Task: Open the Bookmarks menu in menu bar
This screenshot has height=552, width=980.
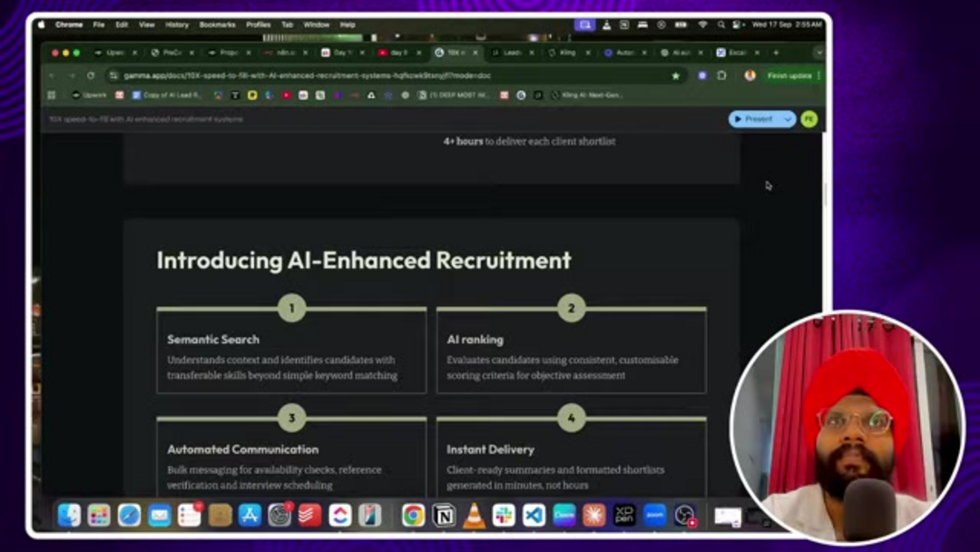Action: (217, 25)
